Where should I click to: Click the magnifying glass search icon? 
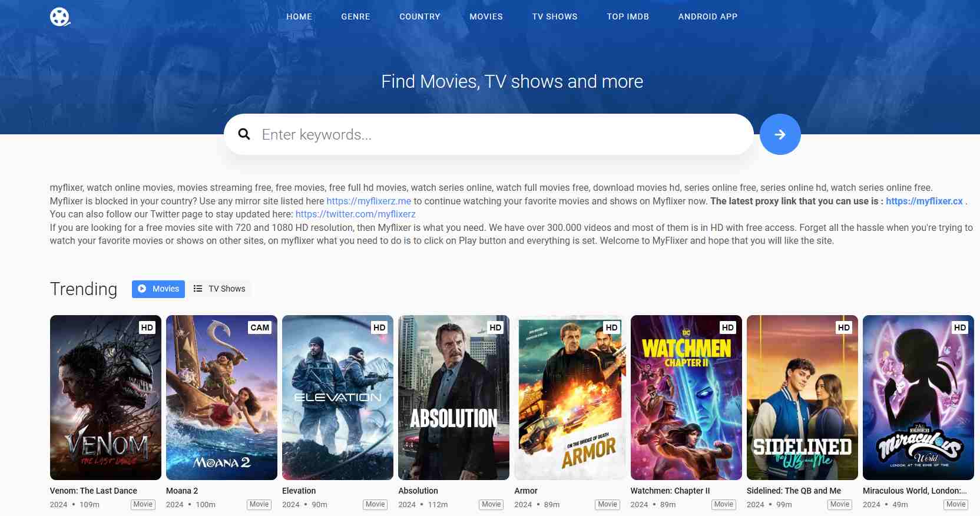(244, 134)
